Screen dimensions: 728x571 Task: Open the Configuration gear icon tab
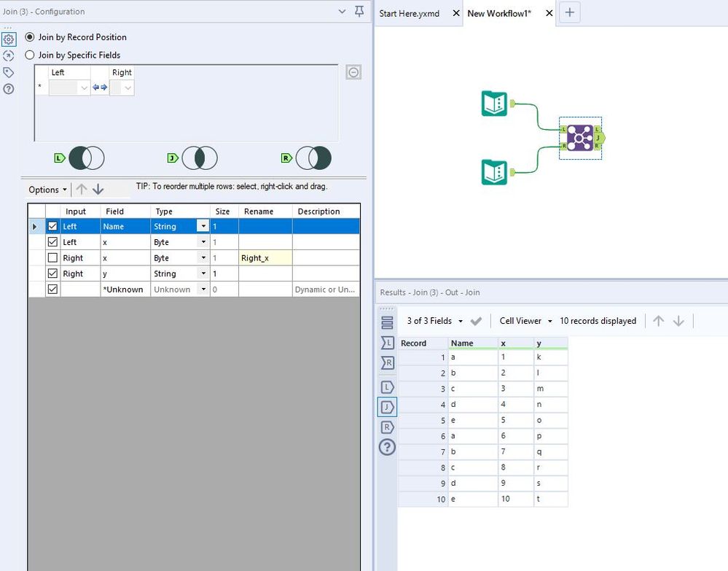[9, 39]
